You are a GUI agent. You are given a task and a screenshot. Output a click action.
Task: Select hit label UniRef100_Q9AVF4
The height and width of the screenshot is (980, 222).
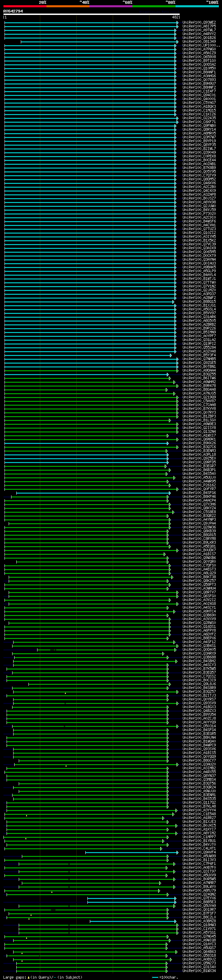(199, 852)
